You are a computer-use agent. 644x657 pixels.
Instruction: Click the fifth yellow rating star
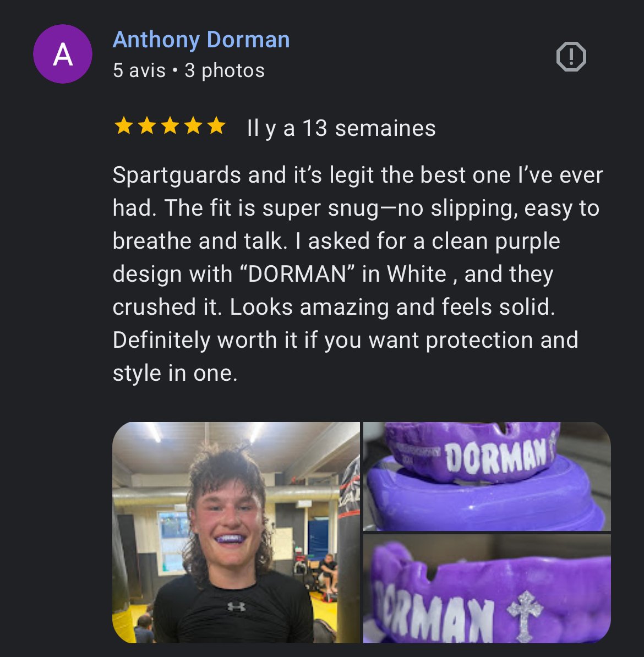point(216,125)
